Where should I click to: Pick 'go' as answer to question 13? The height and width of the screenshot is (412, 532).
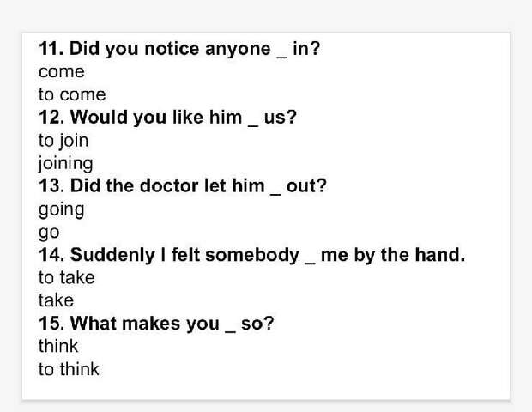pyautogui.click(x=49, y=233)
